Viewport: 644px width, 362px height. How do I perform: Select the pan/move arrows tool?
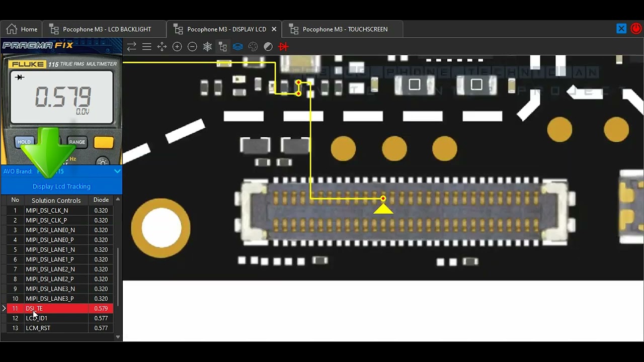tap(162, 47)
